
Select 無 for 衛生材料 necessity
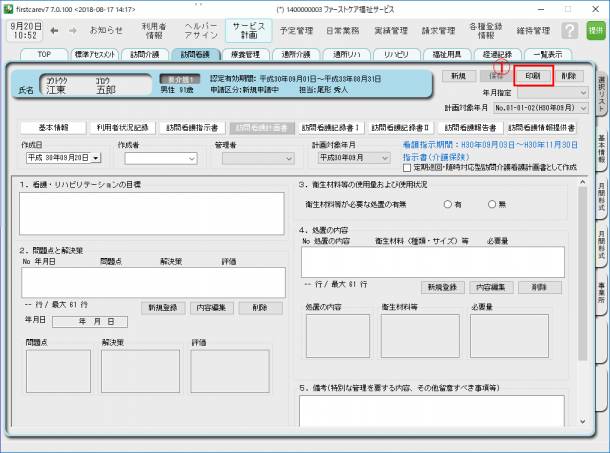point(492,203)
